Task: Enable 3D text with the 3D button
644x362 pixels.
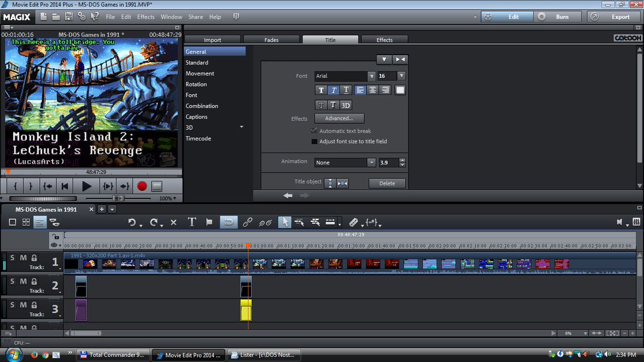Action: (346, 105)
